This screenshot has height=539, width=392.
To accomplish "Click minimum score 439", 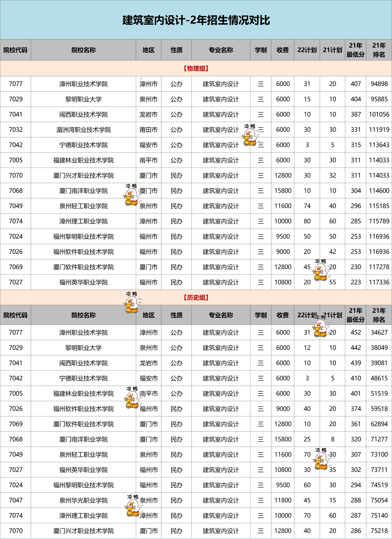I will point(356,363).
